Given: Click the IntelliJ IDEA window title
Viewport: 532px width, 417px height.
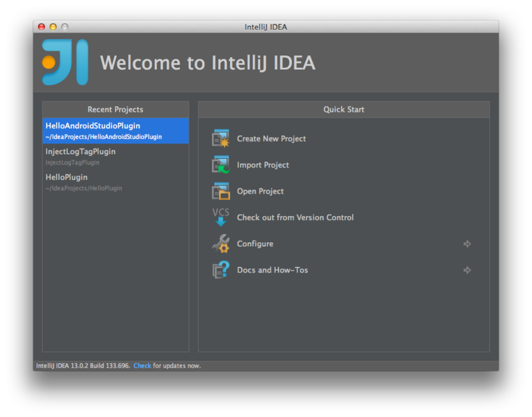Looking at the screenshot, I should point(265,27).
